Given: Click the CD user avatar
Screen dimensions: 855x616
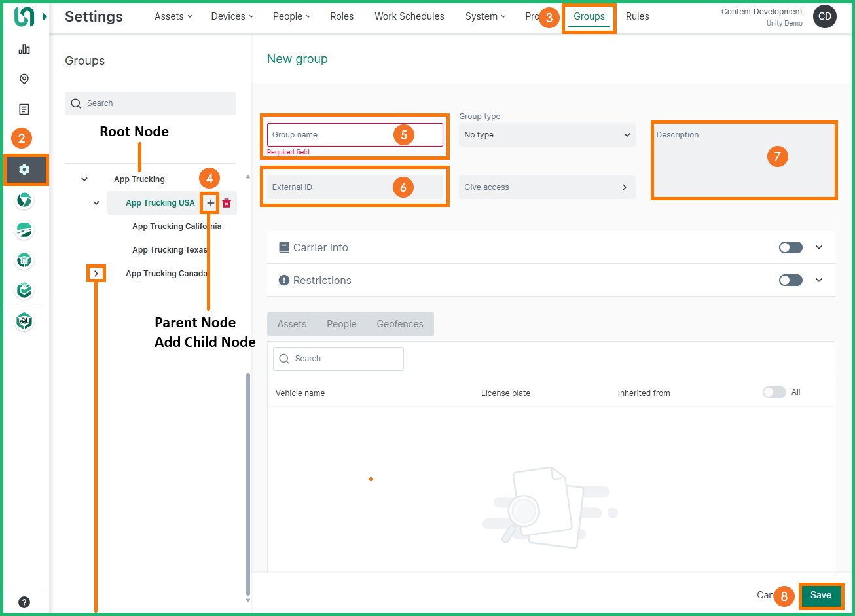Looking at the screenshot, I should pos(824,16).
